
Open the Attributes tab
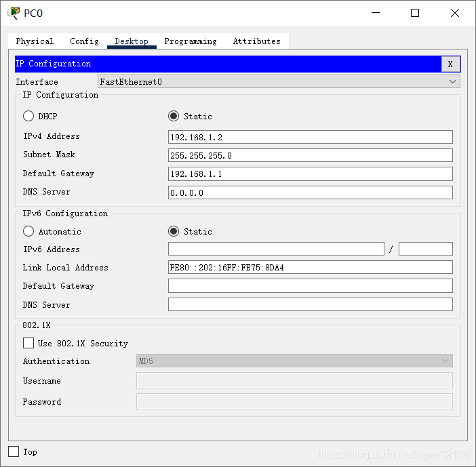(256, 41)
